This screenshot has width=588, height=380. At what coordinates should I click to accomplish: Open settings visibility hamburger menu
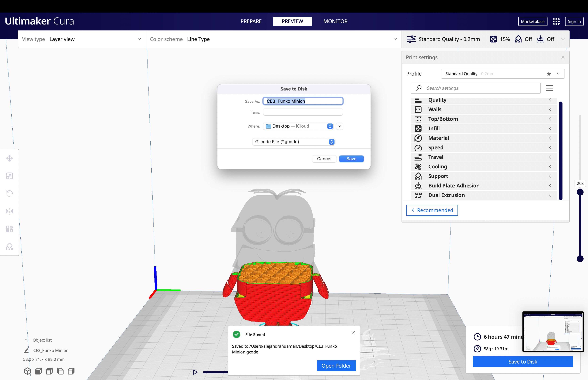click(550, 88)
